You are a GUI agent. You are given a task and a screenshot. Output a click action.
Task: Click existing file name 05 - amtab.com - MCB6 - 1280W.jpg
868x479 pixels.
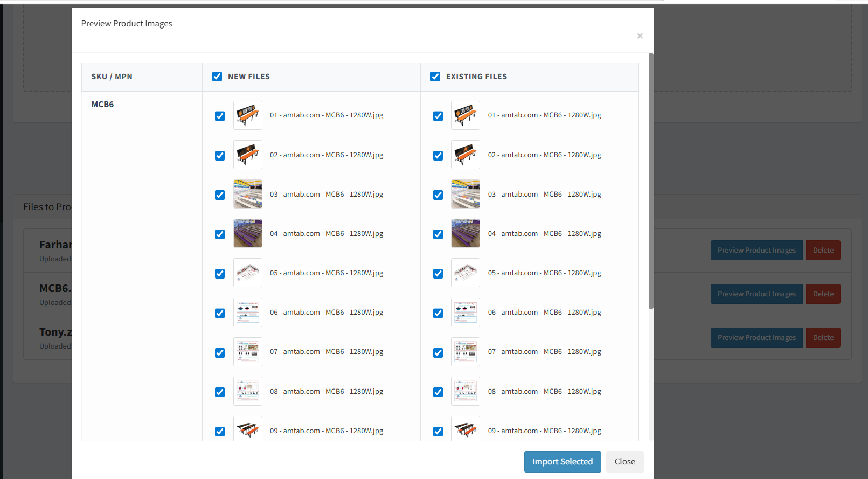[x=545, y=273]
